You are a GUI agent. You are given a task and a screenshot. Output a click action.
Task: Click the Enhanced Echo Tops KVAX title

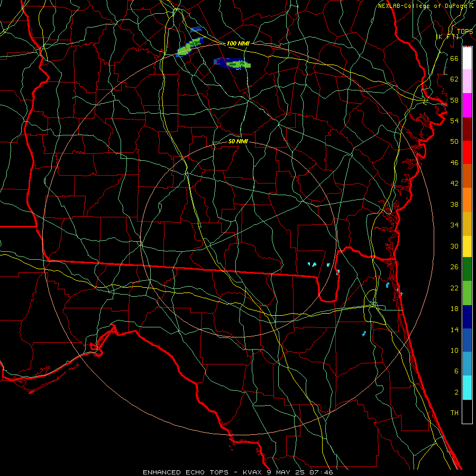click(x=237, y=472)
